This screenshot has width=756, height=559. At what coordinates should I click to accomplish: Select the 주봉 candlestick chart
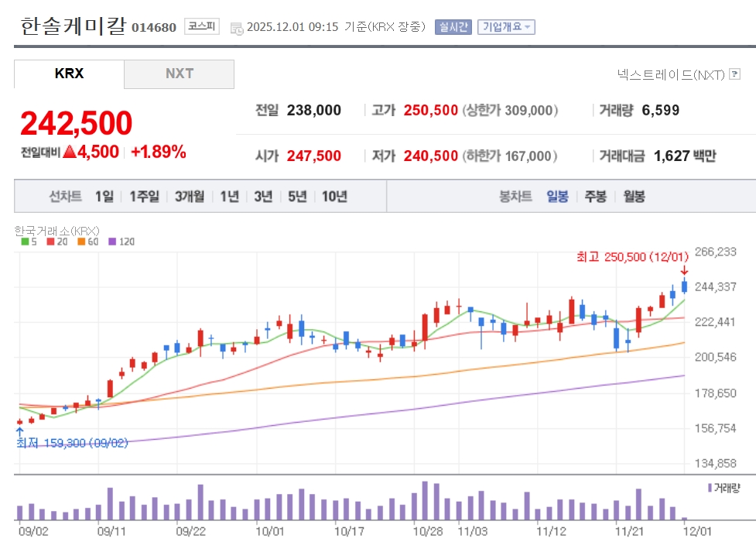pos(596,197)
